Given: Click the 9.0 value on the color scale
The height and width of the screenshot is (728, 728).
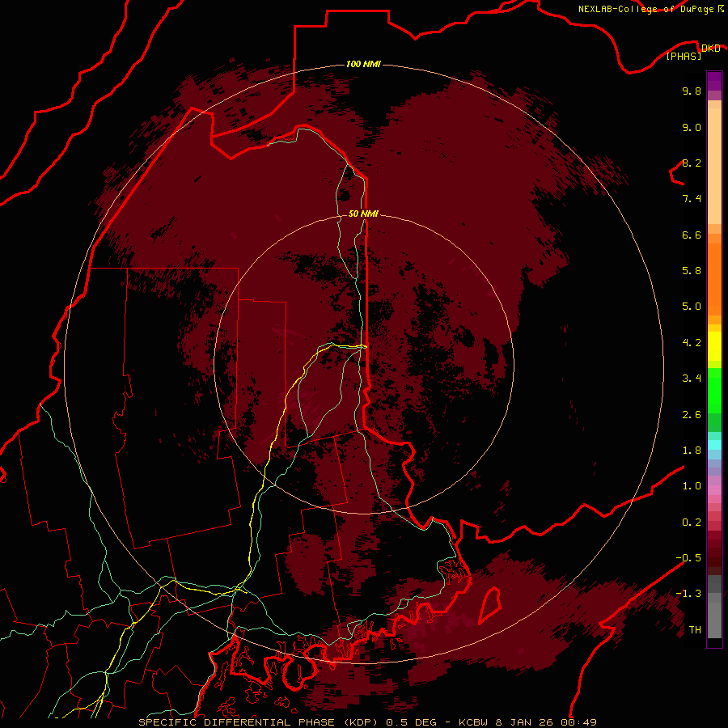Looking at the screenshot, I should pyautogui.click(x=692, y=127).
